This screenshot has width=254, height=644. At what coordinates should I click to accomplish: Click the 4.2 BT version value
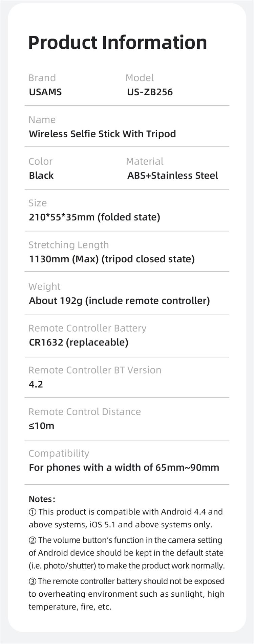coord(36,384)
